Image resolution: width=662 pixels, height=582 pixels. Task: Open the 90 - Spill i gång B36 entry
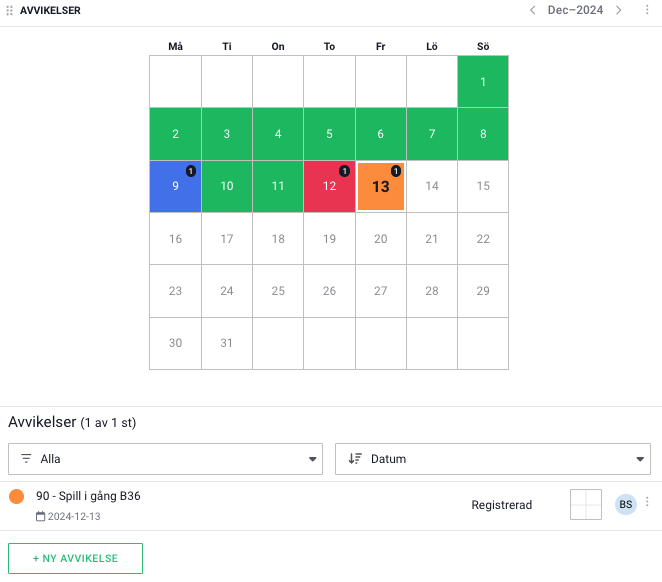[88, 496]
